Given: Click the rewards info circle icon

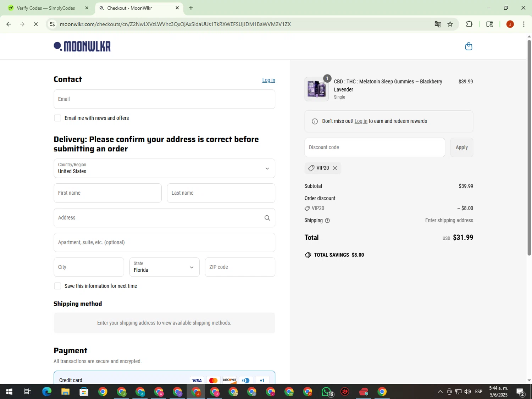Looking at the screenshot, I should (315, 121).
